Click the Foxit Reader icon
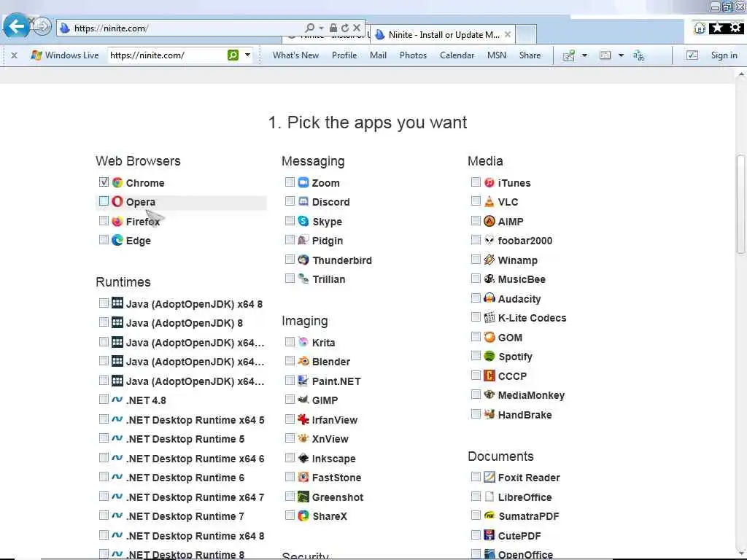Image resolution: width=747 pixels, height=560 pixels. 489,477
